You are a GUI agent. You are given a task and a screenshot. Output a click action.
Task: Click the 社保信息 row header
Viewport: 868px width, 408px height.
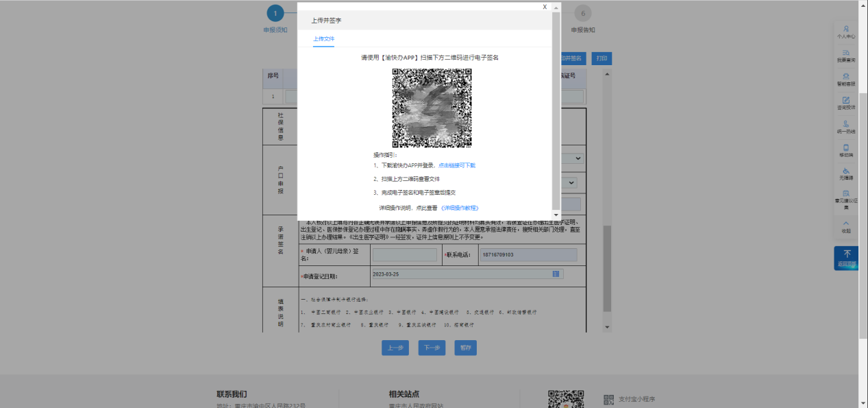[280, 126]
